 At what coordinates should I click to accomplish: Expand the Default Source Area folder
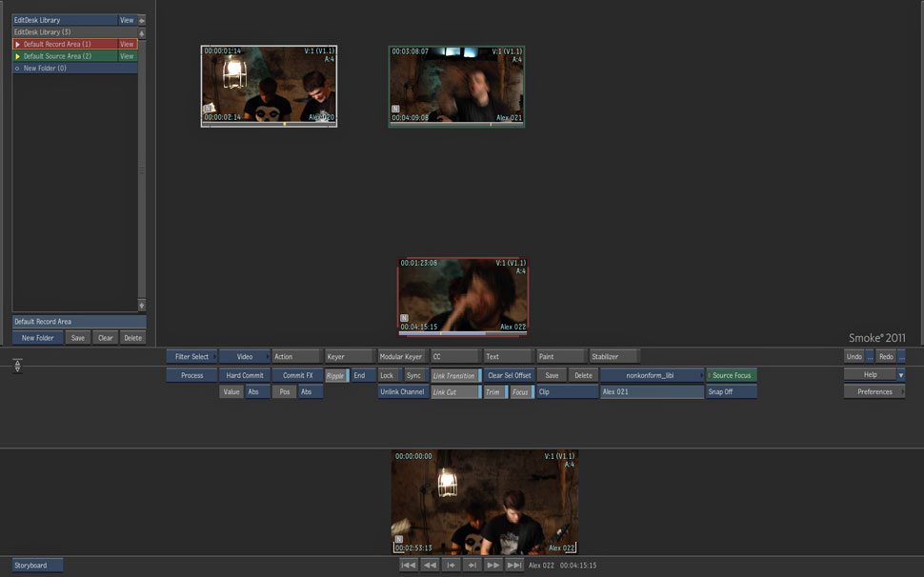point(17,56)
